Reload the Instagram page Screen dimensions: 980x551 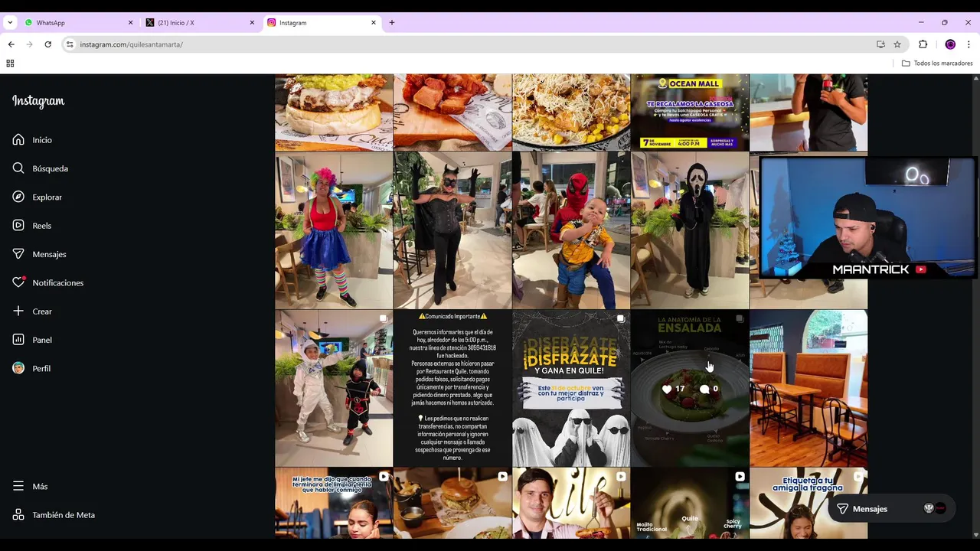[x=47, y=44]
